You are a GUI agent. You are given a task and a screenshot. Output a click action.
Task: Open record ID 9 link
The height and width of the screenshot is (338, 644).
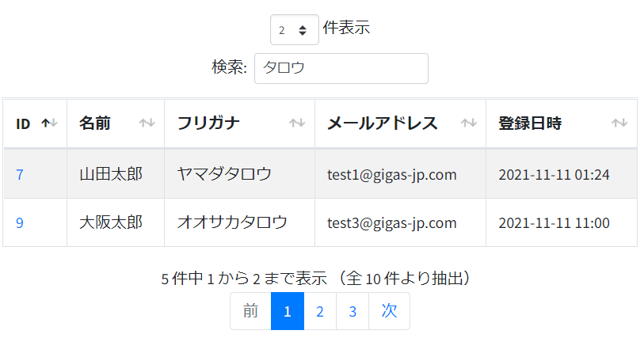(19, 222)
